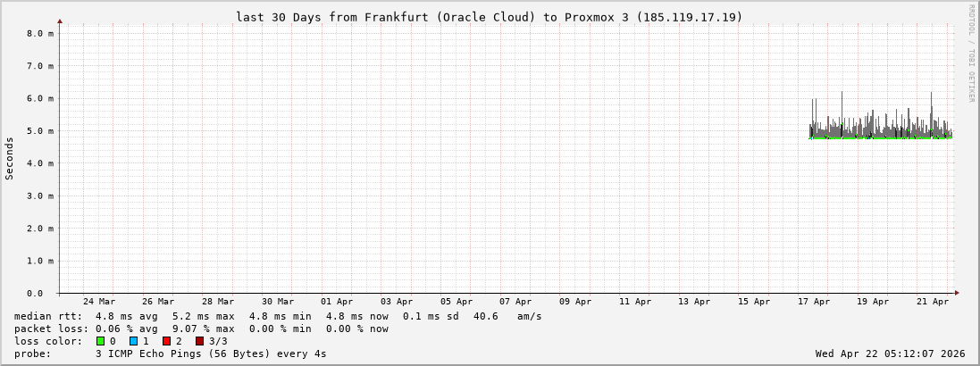980x366 pixels.
Task: Click the 8.0 m Y-axis tick label
Action: point(40,33)
